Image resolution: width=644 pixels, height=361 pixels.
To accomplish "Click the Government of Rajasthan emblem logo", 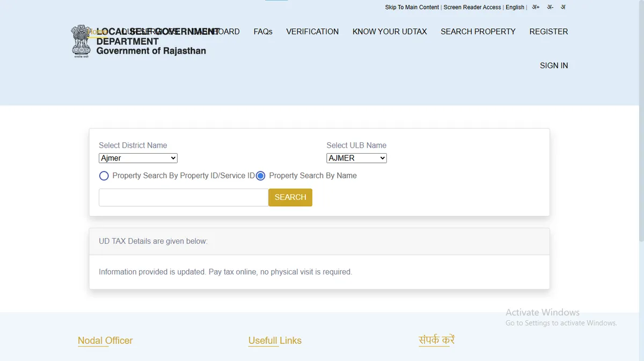I will coord(82,41).
